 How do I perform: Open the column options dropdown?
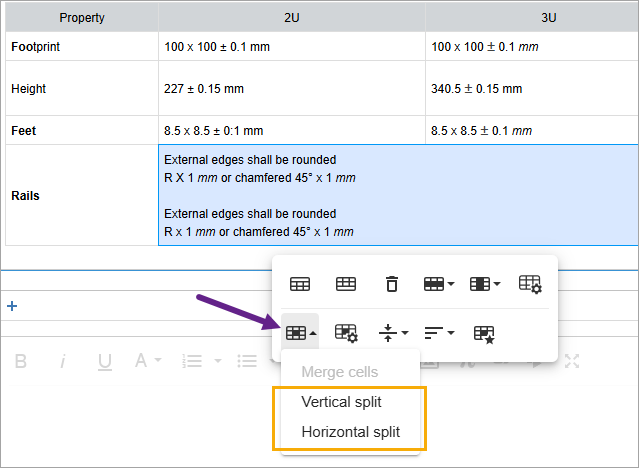pos(485,284)
